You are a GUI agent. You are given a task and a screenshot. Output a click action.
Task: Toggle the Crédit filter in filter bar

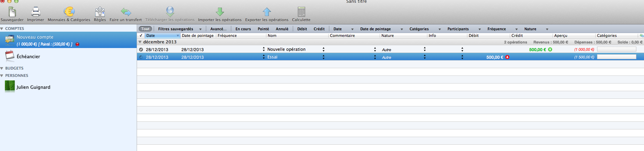click(x=319, y=29)
